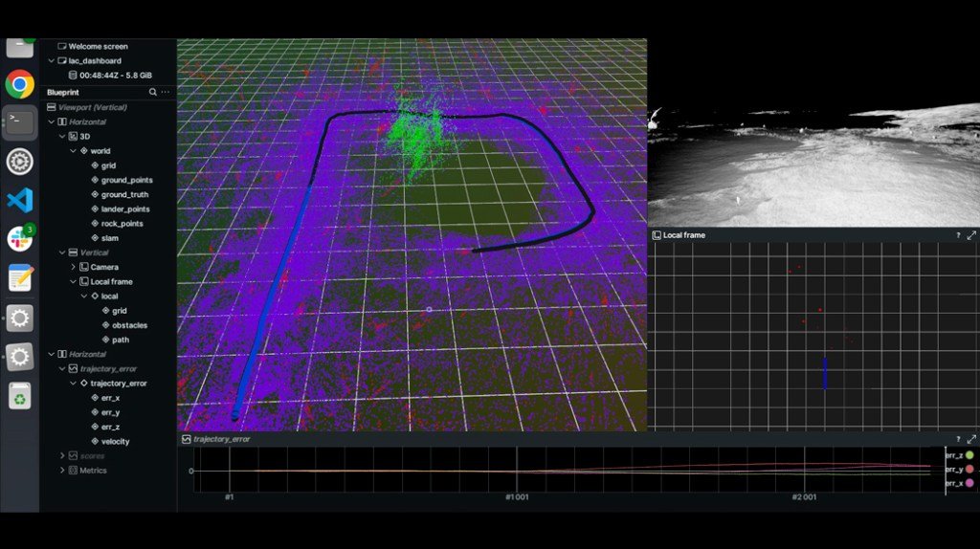Maximize the Local frame view

[971, 235]
